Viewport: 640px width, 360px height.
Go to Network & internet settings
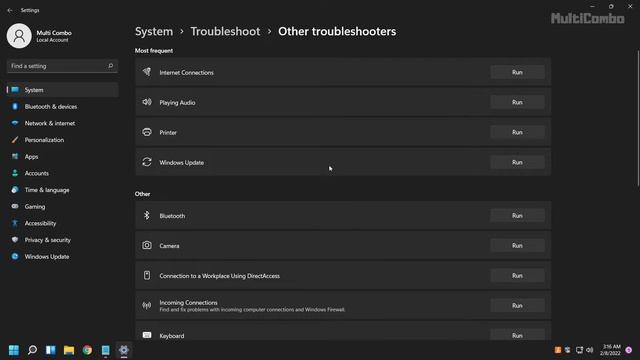(62, 123)
